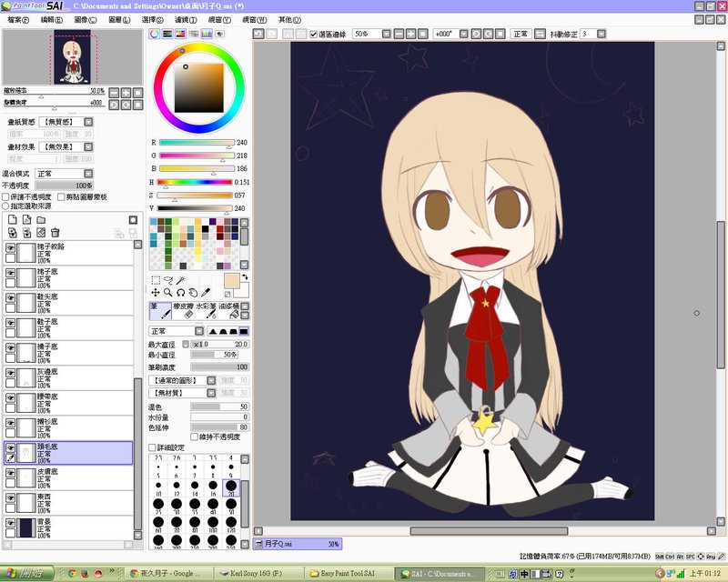Select the move layer tool

click(156, 293)
